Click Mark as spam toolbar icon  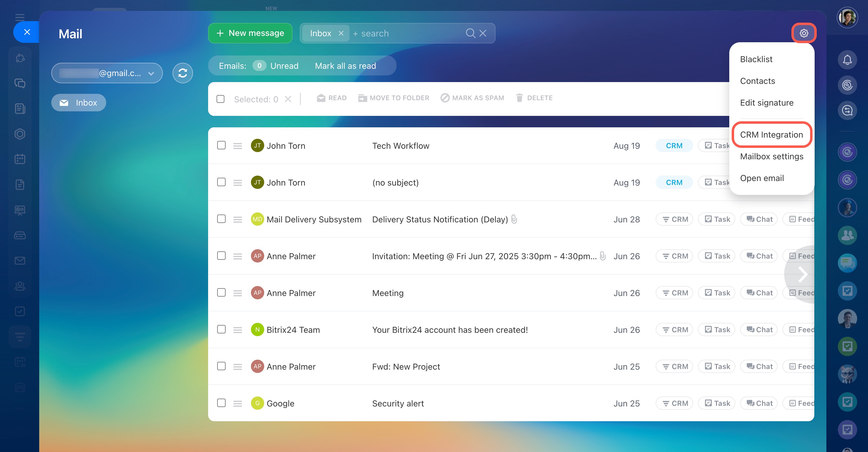(x=445, y=98)
